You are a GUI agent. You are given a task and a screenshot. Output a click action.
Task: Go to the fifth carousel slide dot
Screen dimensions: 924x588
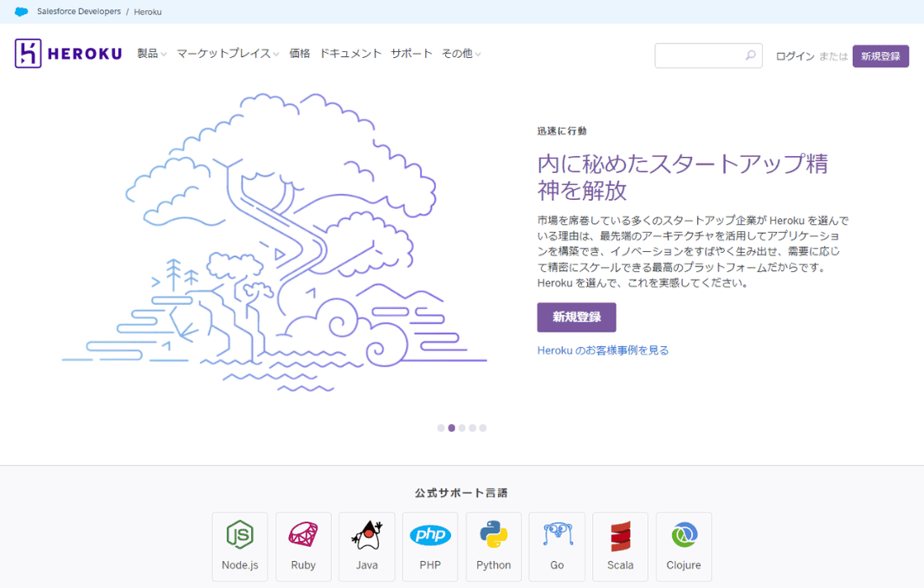(483, 428)
